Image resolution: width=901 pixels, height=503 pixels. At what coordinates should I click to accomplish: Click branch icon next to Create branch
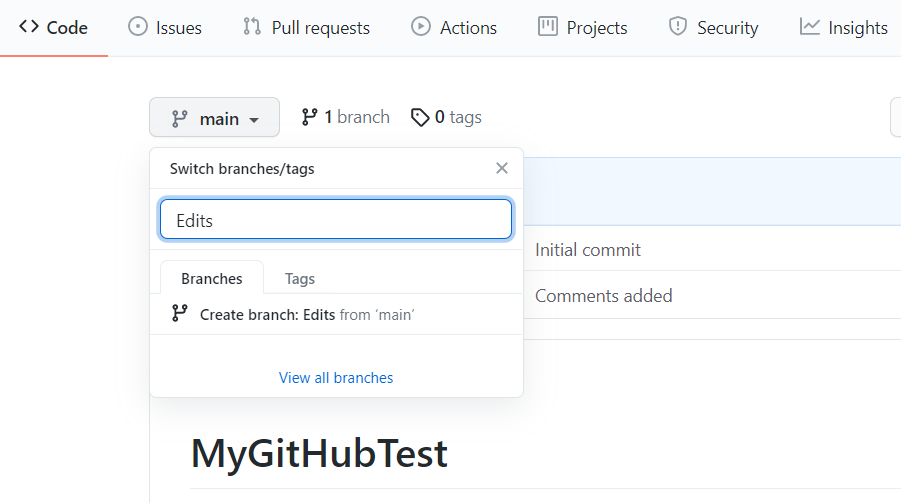tap(179, 313)
